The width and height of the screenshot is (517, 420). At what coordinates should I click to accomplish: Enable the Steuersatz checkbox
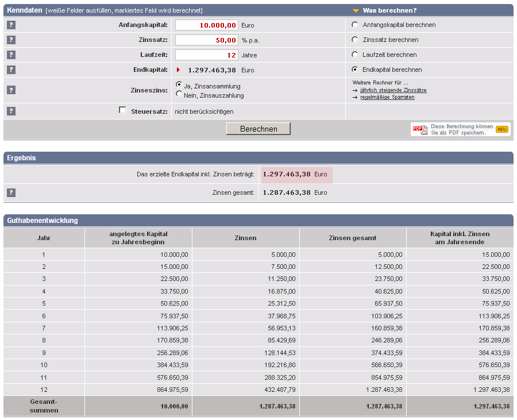(122, 110)
